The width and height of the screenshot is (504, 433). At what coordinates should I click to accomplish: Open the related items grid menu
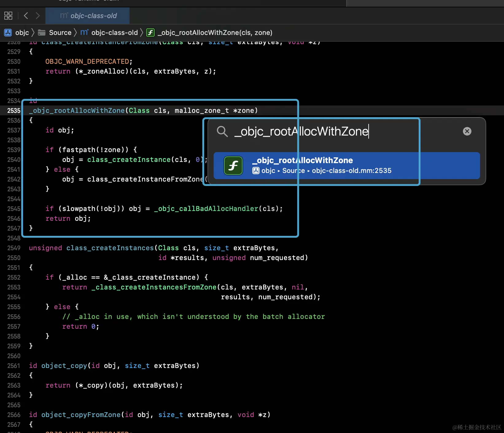8,16
